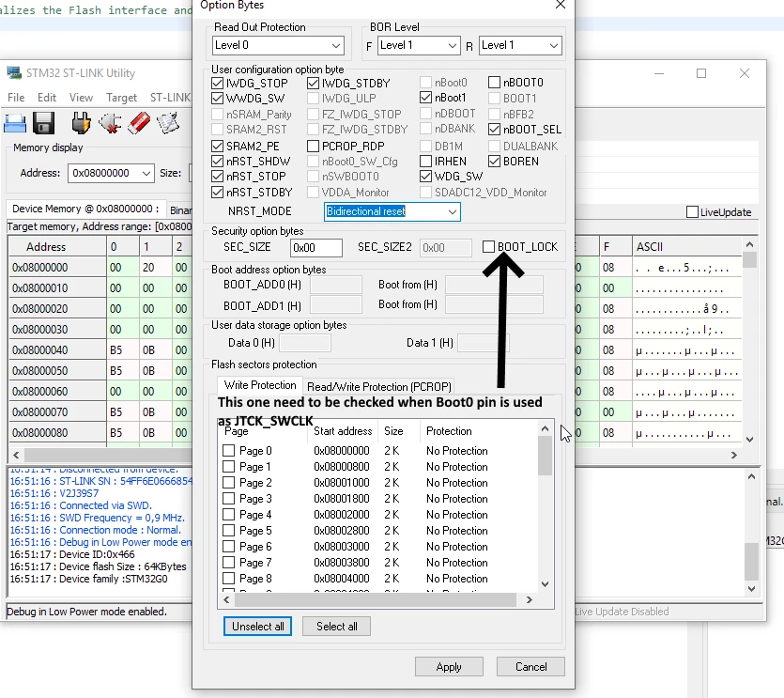Viewport: 784px width, 698px height.
Task: Check the BOOT_LOCK checkbox
Action: pos(488,247)
